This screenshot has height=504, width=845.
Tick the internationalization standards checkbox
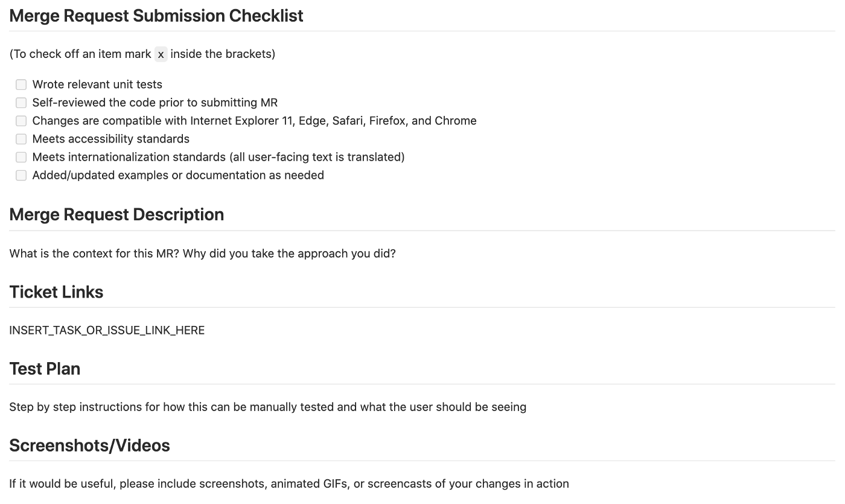click(21, 157)
